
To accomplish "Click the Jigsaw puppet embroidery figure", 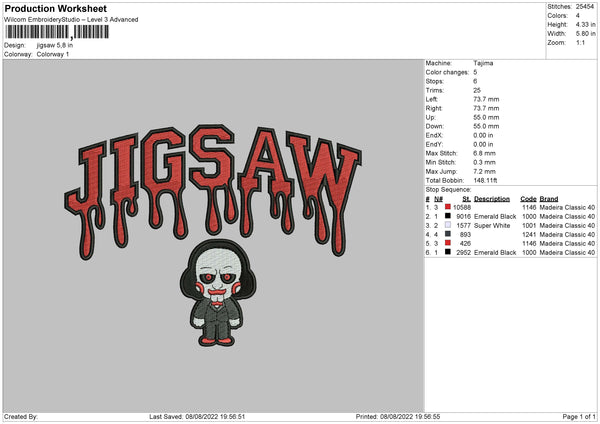I will click(217, 293).
